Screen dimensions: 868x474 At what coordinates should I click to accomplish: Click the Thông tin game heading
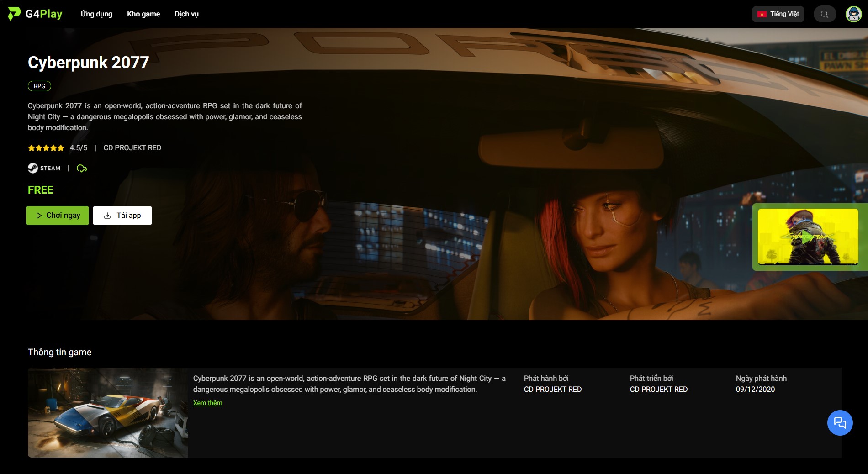pos(60,352)
